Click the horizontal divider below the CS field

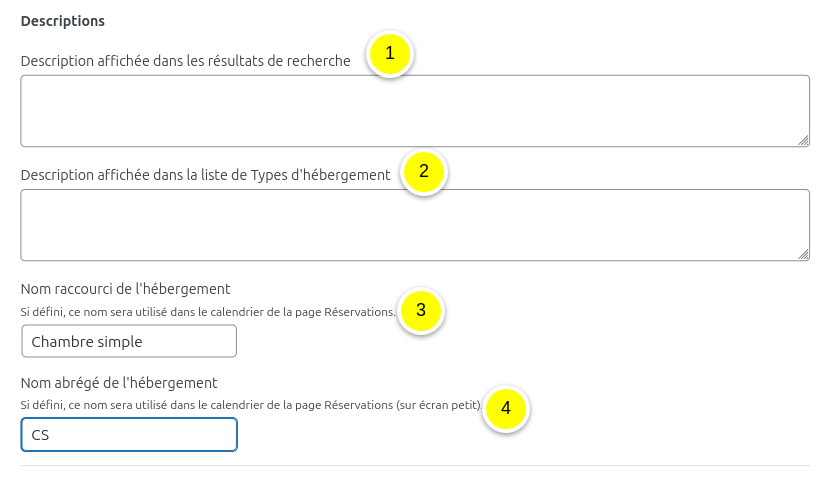[414, 466]
